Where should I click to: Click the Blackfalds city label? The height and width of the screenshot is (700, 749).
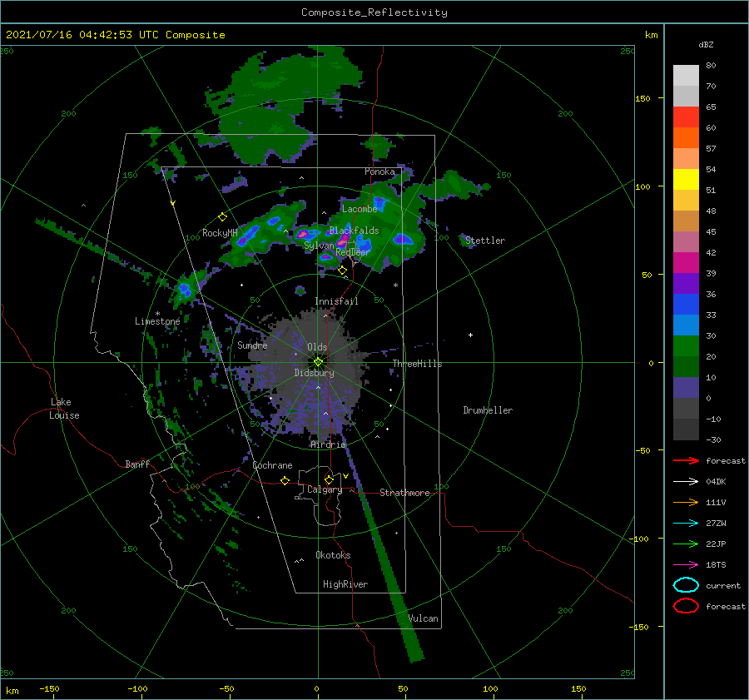[x=354, y=231]
